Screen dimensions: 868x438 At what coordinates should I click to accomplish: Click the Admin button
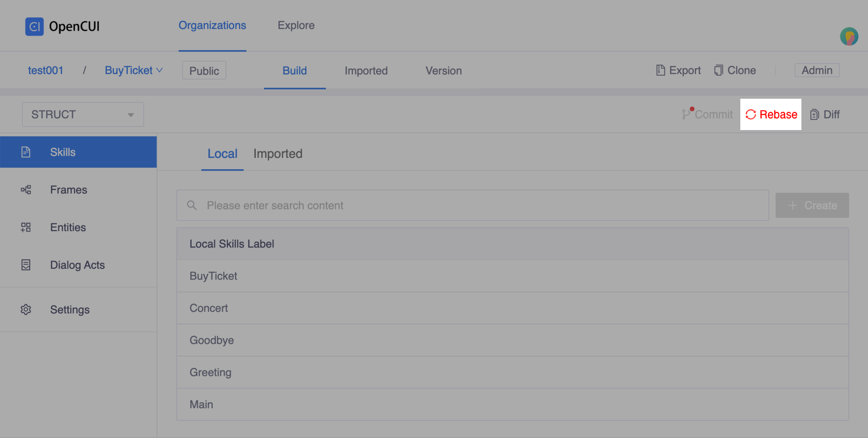(x=817, y=70)
